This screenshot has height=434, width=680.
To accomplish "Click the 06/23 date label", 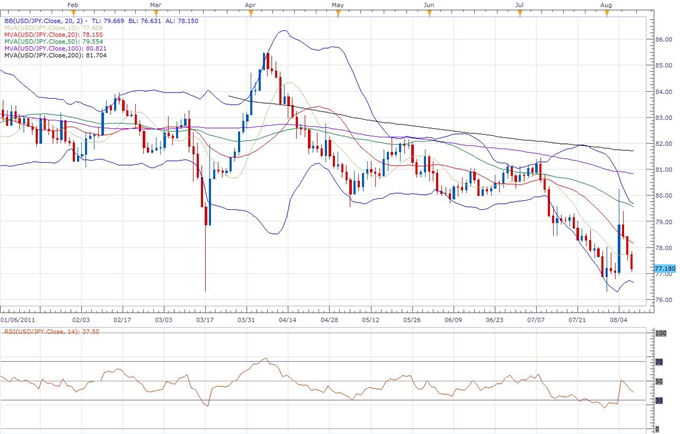I will [495, 320].
